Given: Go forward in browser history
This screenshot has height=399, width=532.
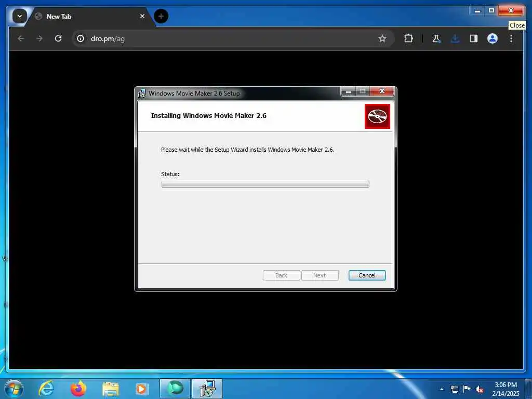Looking at the screenshot, I should (x=39, y=38).
